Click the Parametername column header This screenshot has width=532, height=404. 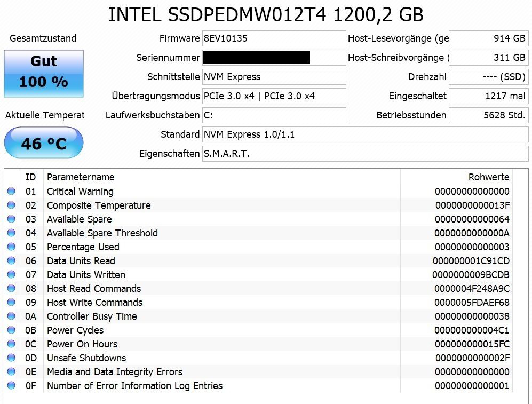pyautogui.click(x=81, y=177)
